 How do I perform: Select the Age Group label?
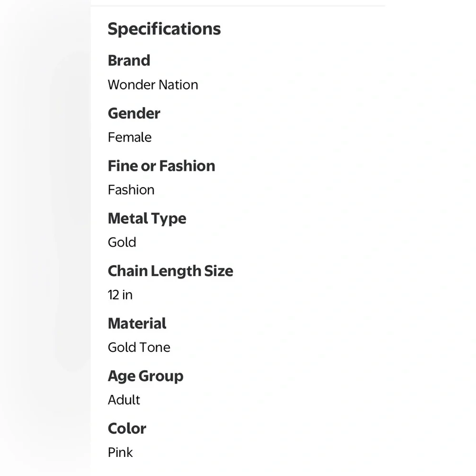point(146,377)
